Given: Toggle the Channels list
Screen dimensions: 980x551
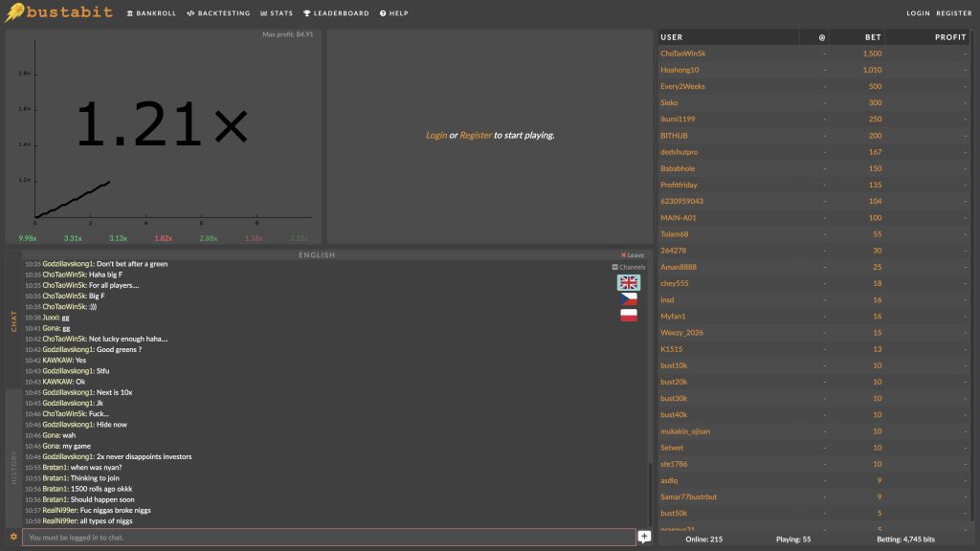Looking at the screenshot, I should click(x=628, y=267).
